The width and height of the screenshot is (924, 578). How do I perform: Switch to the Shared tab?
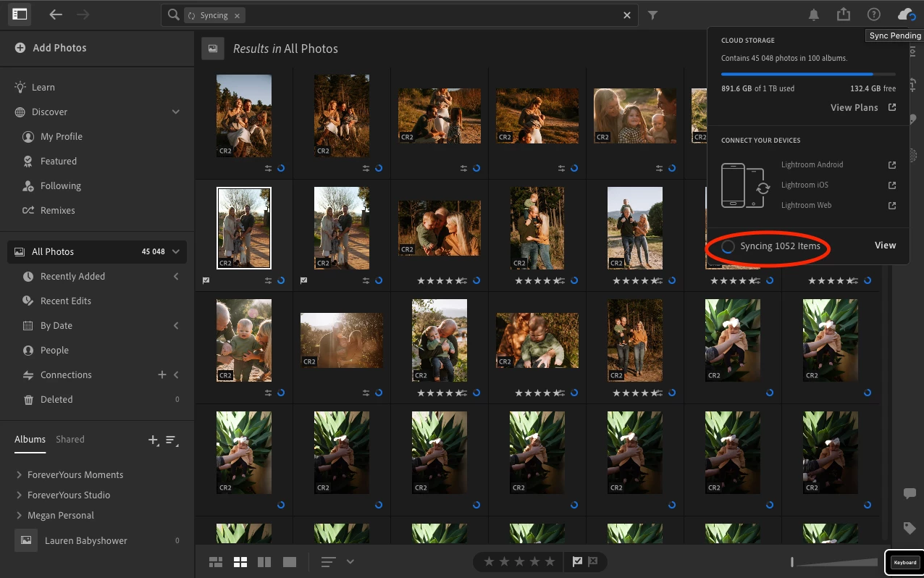pyautogui.click(x=70, y=439)
